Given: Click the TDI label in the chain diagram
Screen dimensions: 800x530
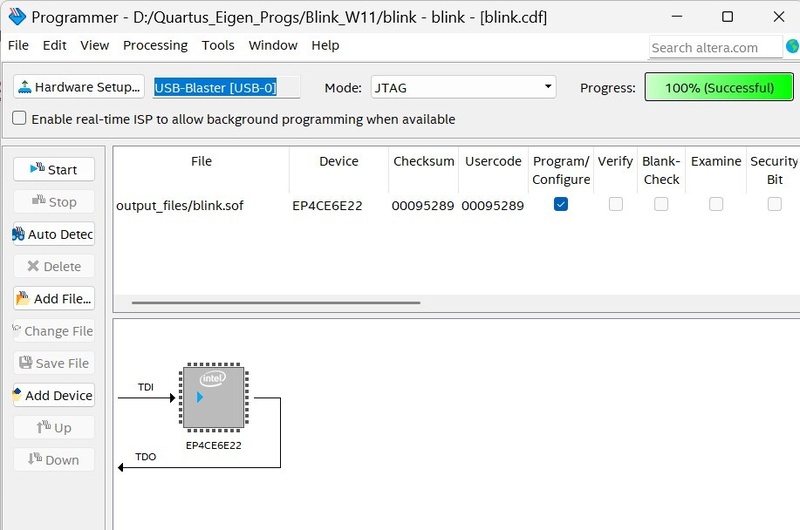Looking at the screenshot, I should (145, 387).
